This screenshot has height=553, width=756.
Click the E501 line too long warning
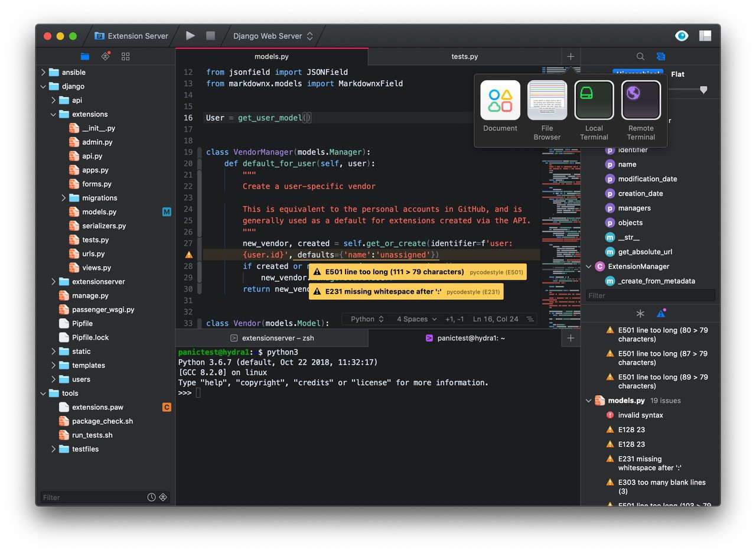(417, 272)
